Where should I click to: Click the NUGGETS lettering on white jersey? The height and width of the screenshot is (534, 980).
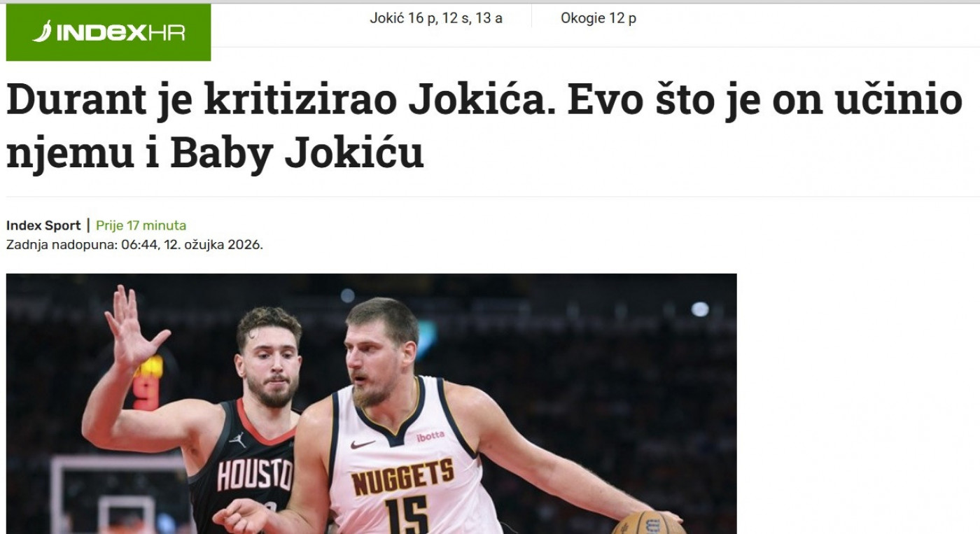(402, 477)
